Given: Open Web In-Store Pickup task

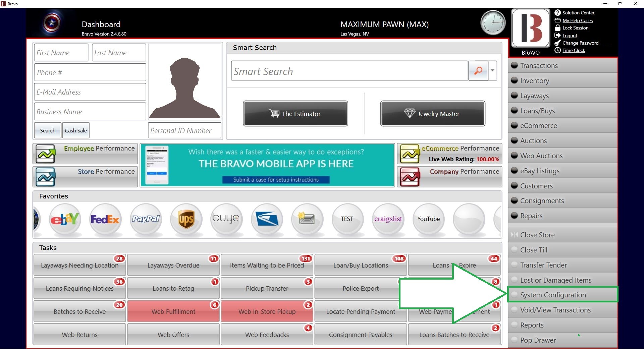Looking at the screenshot, I should point(267,311).
